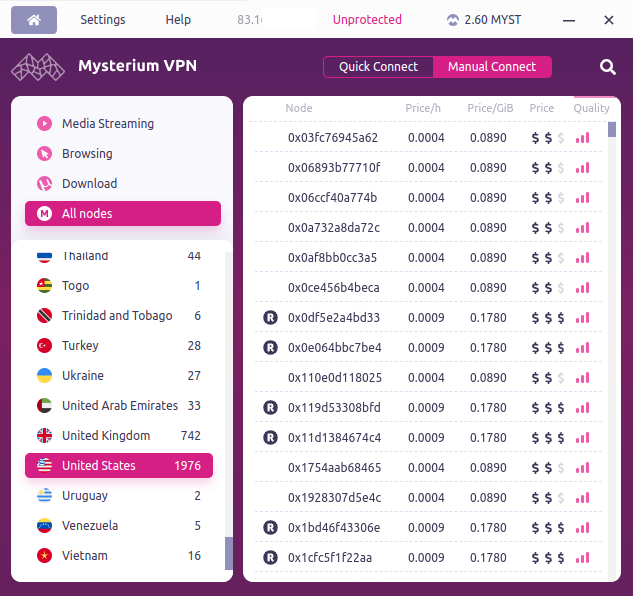The width and height of the screenshot is (633, 596).
Task: Sort list by Price/GiB column header
Action: click(490, 108)
